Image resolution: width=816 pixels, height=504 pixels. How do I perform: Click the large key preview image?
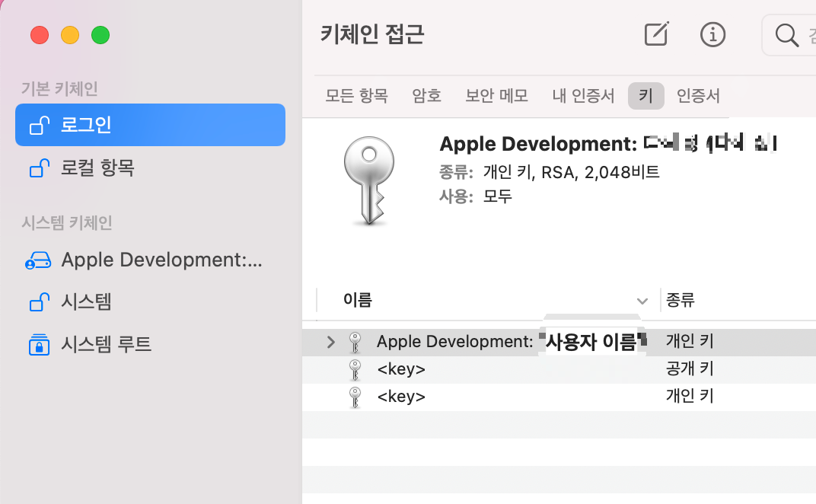pyautogui.click(x=369, y=180)
